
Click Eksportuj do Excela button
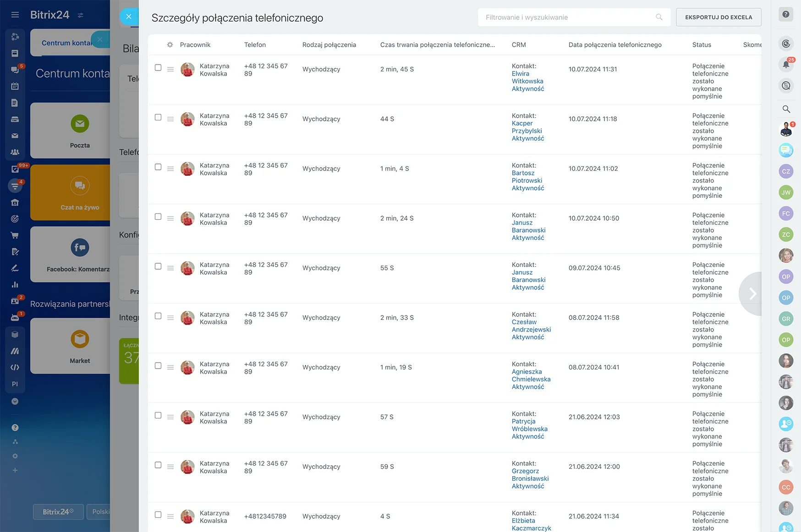718,17
